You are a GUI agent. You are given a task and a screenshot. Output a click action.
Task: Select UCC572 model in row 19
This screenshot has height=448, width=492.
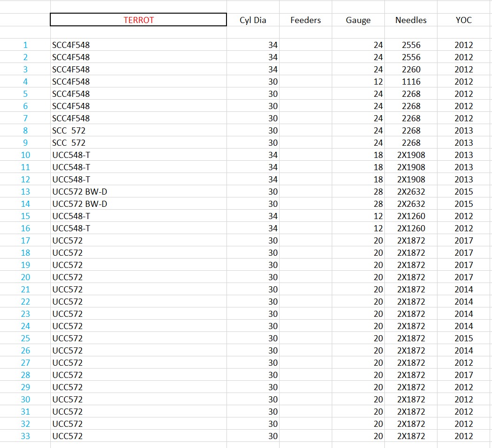click(x=138, y=265)
